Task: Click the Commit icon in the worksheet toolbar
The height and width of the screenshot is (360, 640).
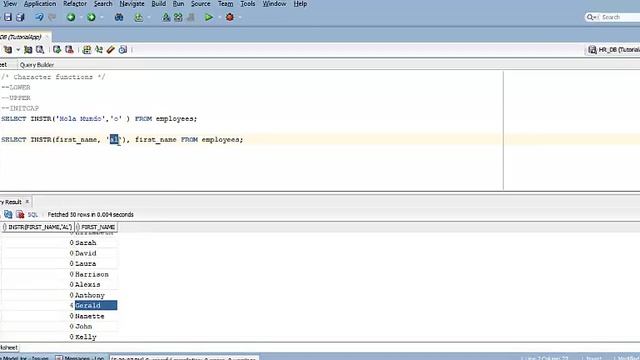Action: point(57,50)
